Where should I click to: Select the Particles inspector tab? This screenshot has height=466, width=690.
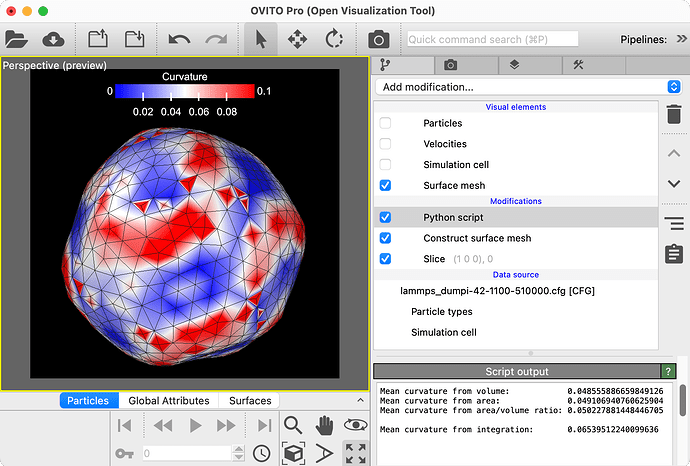(x=89, y=400)
